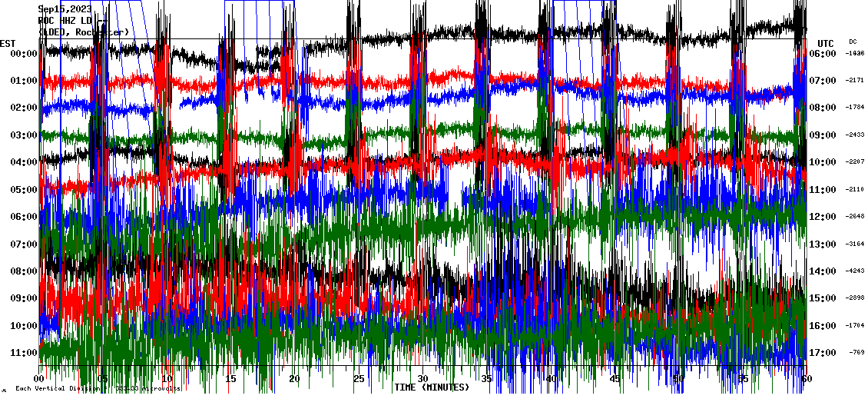Viewport: 868px width, 399px height.
Task: Select the DC offset value -2171
Action: point(855,81)
